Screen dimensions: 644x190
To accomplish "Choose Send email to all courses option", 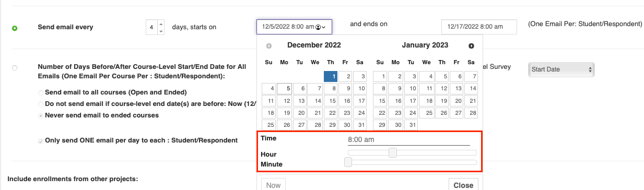I will pyautogui.click(x=41, y=92).
